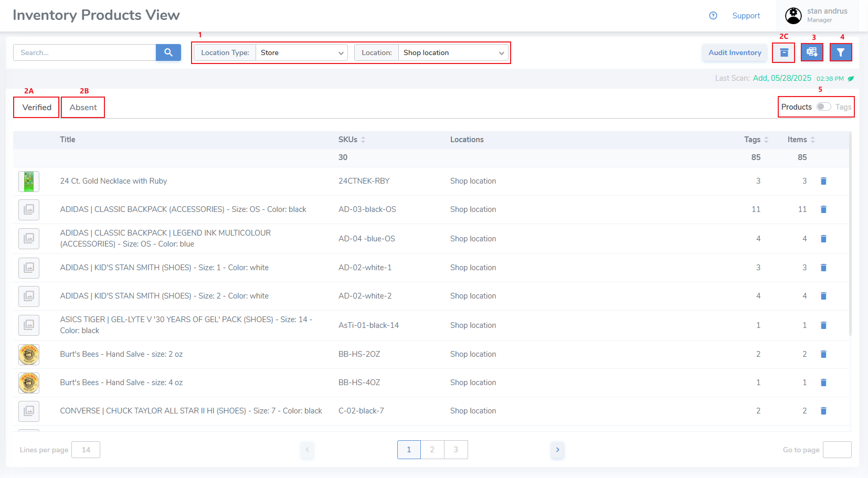Click title ASICS TIGER GEL-LYTE V
Viewport: 868px width, 478px height.
click(x=186, y=325)
